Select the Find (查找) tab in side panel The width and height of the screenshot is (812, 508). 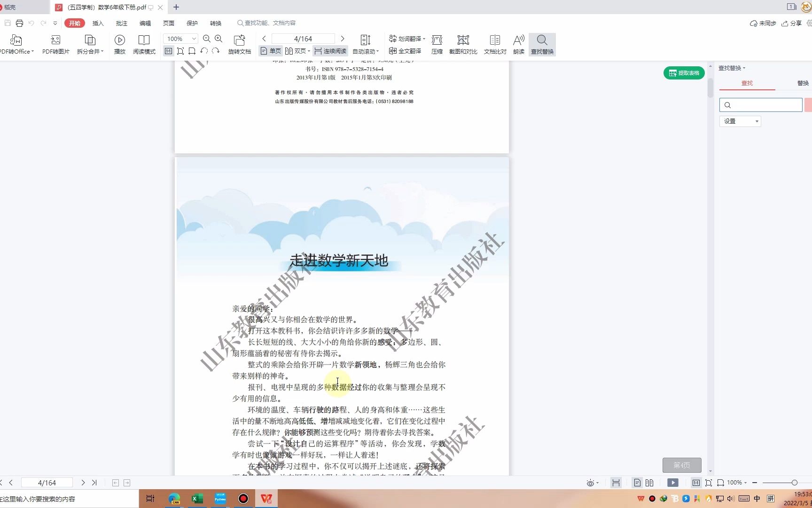tap(747, 83)
